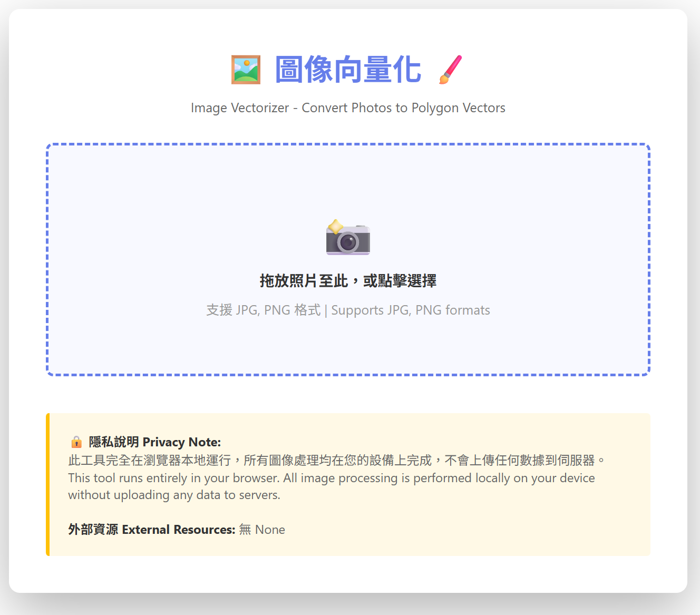Click the text 拖放照片至此，或點擊選擇
This screenshot has height=615, width=700.
(x=348, y=281)
